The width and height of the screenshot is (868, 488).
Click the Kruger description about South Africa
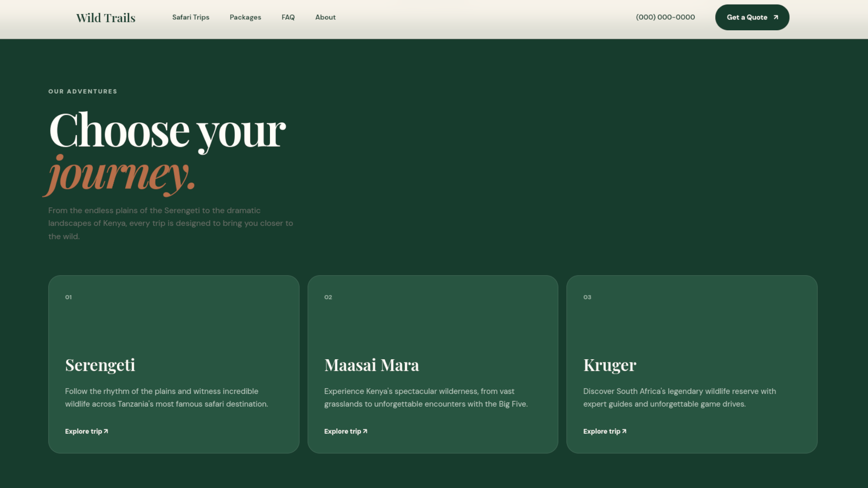[x=679, y=398]
